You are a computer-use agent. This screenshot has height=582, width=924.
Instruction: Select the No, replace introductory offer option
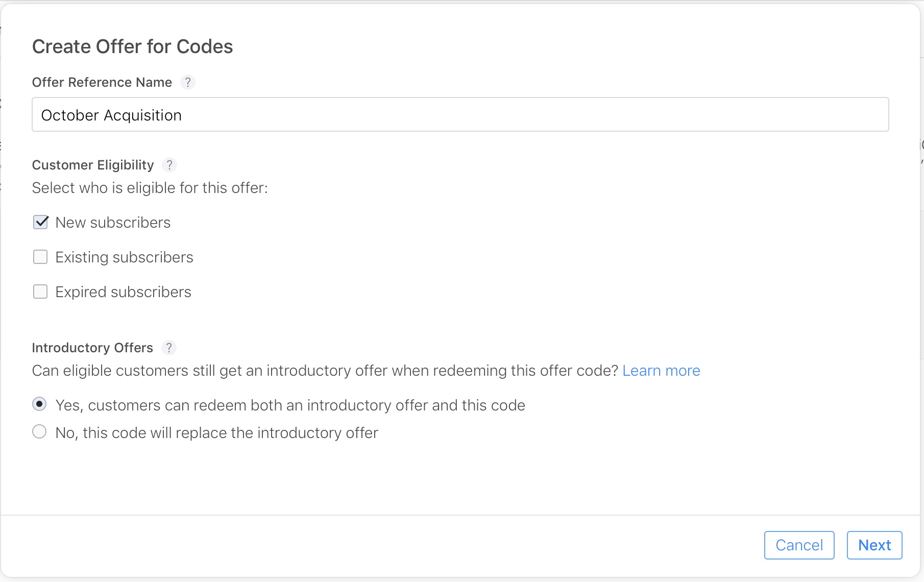[x=39, y=431]
